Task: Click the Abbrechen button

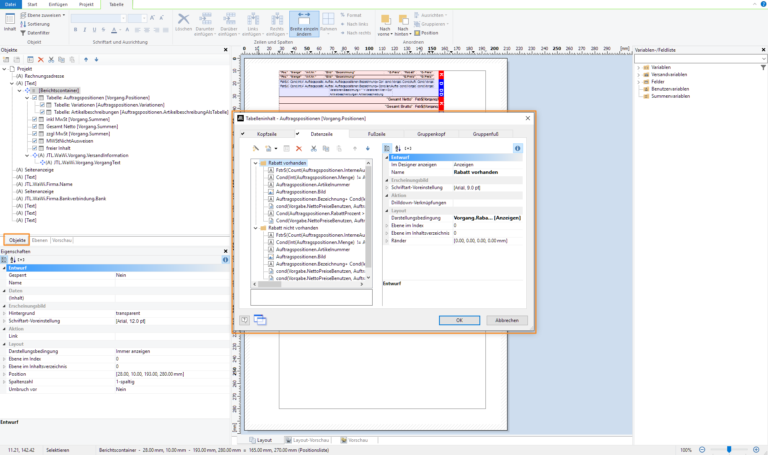Action: [x=507, y=320]
